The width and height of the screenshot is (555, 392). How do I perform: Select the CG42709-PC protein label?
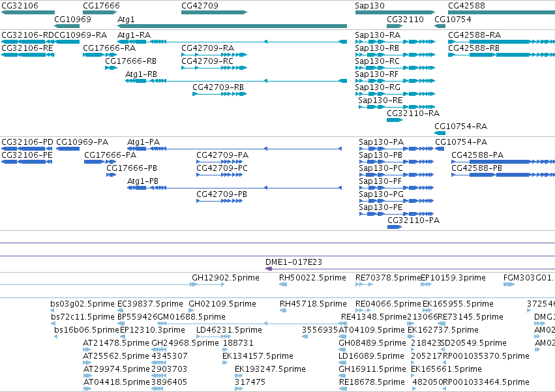point(222,168)
